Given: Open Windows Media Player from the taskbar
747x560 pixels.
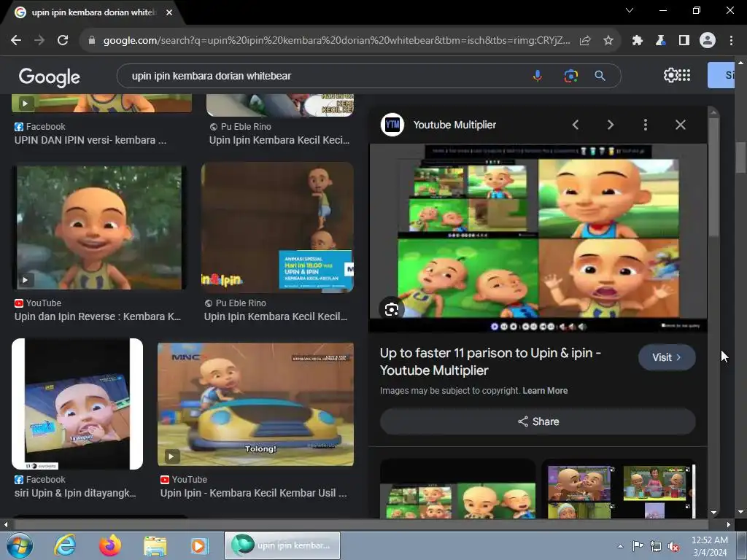Looking at the screenshot, I should click(199, 545).
